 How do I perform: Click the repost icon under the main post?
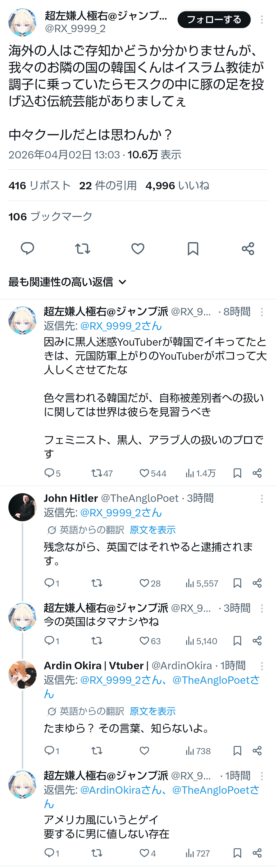(82, 249)
